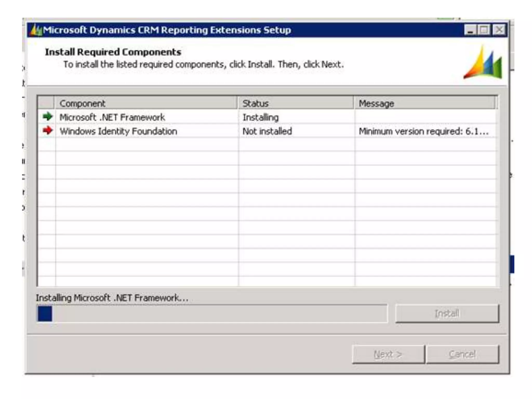Click the green arrow beside .NET Framework

click(x=48, y=116)
